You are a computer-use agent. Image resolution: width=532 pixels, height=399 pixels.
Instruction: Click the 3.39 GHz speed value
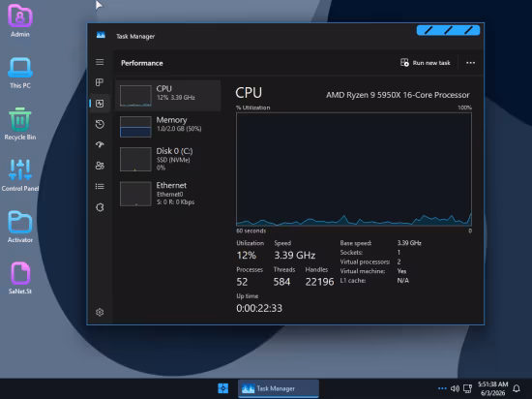point(294,255)
